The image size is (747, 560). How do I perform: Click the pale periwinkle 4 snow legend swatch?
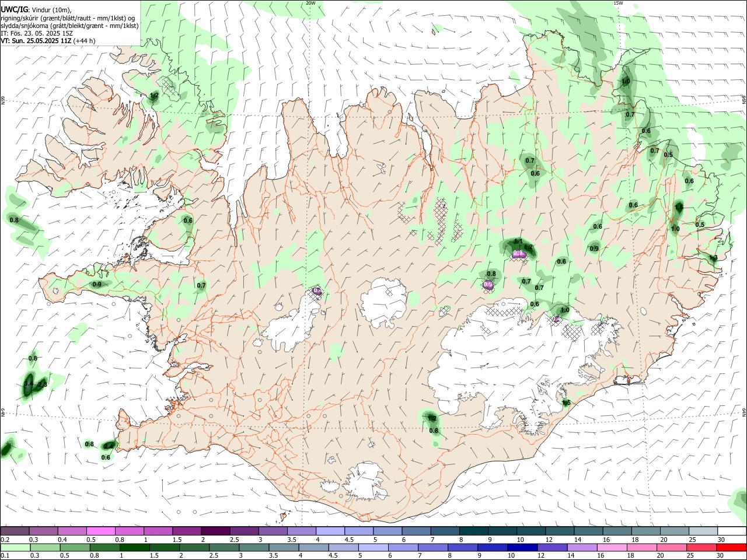pyautogui.click(x=330, y=531)
